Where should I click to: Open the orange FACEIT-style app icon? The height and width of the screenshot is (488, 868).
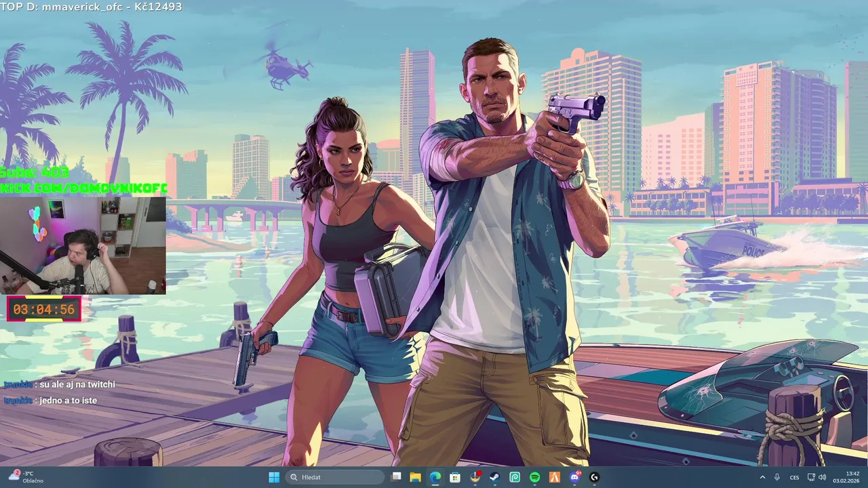[555, 477]
